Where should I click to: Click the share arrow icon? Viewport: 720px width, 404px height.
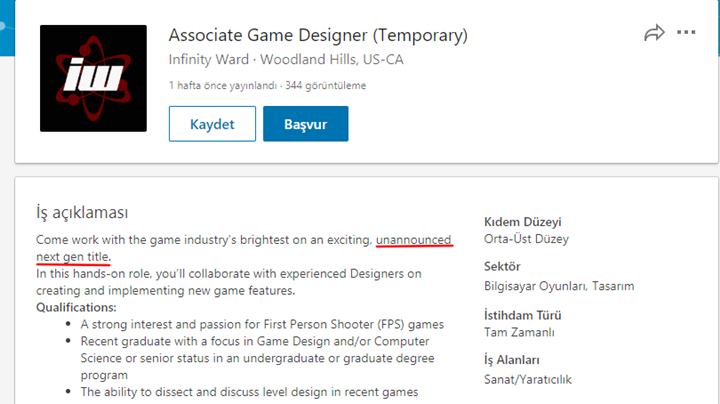(x=654, y=33)
